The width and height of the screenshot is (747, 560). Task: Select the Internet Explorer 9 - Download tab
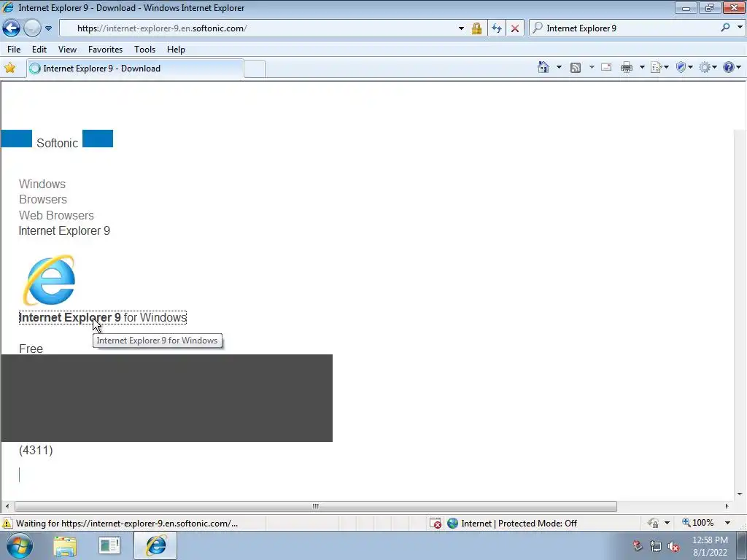[135, 68]
